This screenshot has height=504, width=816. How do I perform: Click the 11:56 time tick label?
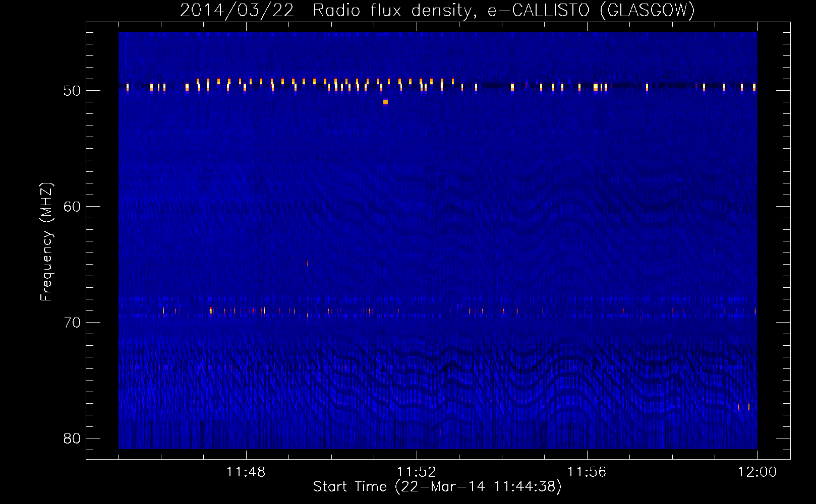tap(587, 472)
